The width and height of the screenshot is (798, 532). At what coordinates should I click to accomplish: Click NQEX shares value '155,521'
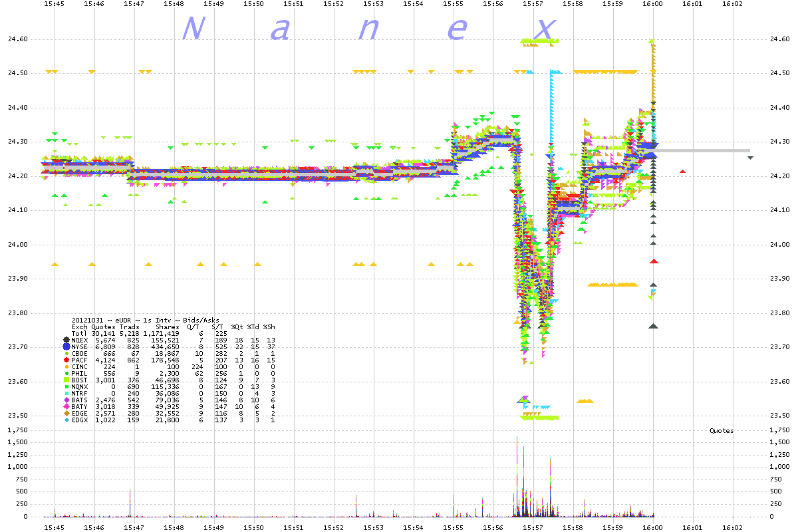[166, 340]
